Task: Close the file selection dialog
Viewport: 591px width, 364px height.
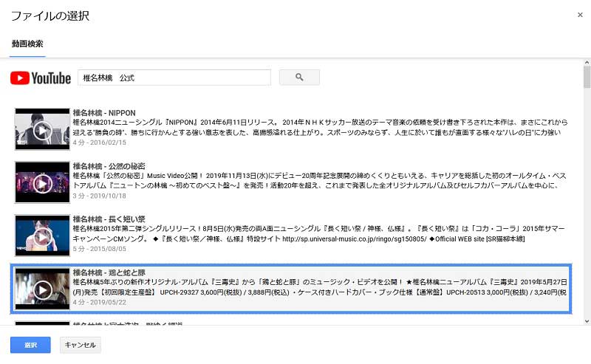Action: tap(580, 15)
